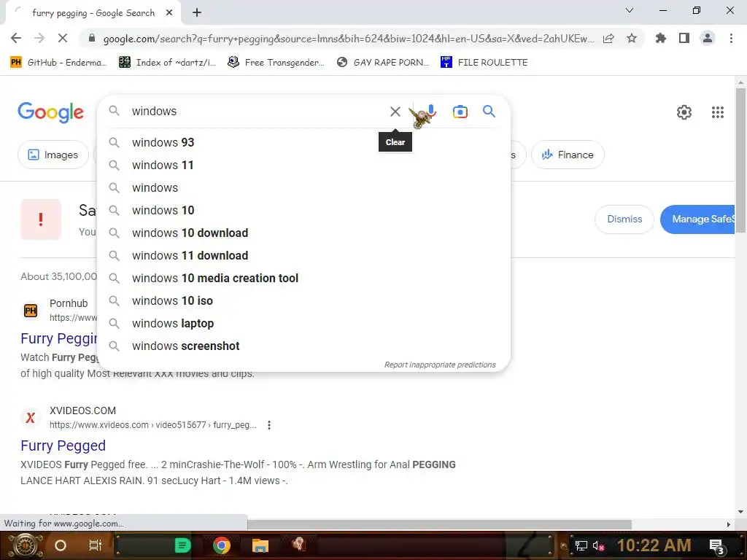Select windows laptop suggestion
747x560 pixels.
tap(304, 323)
